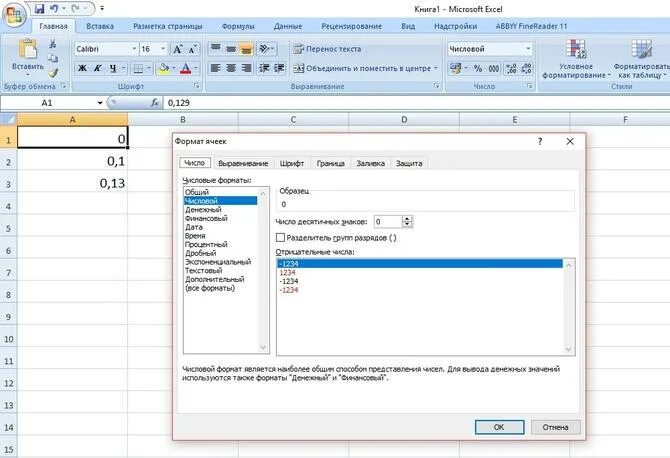Toggle wrap text (Перенос текста)
Viewport: 670px width, 458px height.
(x=327, y=49)
